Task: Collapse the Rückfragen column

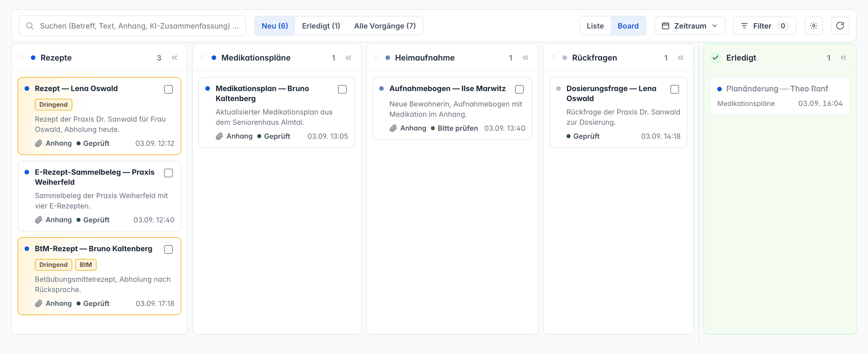Action: [681, 58]
